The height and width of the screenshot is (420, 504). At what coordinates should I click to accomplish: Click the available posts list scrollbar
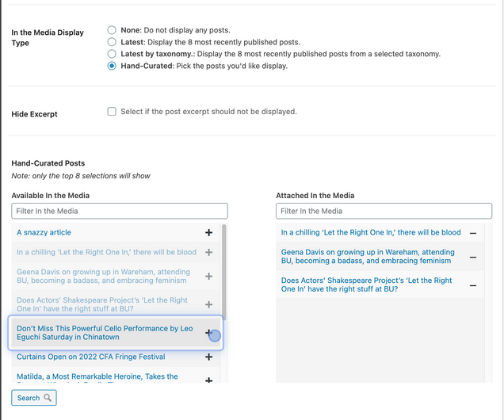(x=223, y=272)
